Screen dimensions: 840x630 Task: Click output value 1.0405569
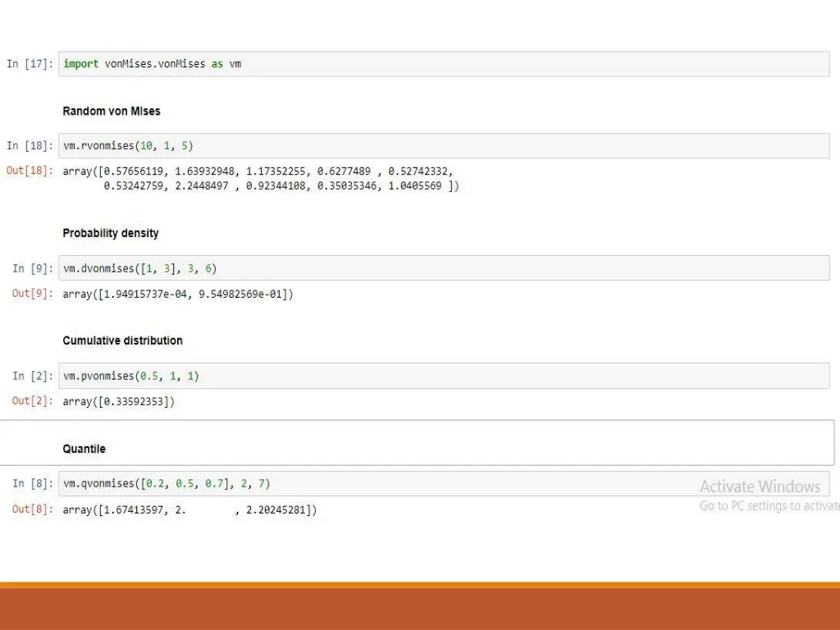pyautogui.click(x=414, y=186)
